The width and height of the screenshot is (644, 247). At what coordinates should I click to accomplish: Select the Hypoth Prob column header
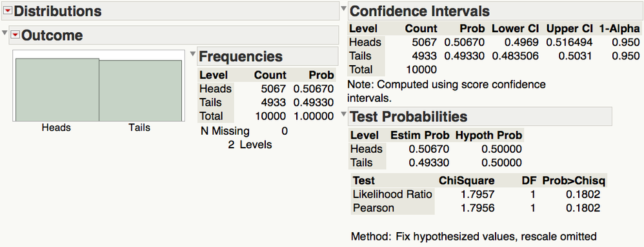489,135
